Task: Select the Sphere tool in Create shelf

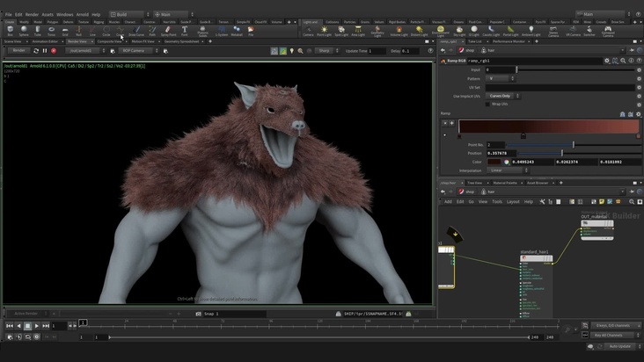Action: click(x=24, y=31)
